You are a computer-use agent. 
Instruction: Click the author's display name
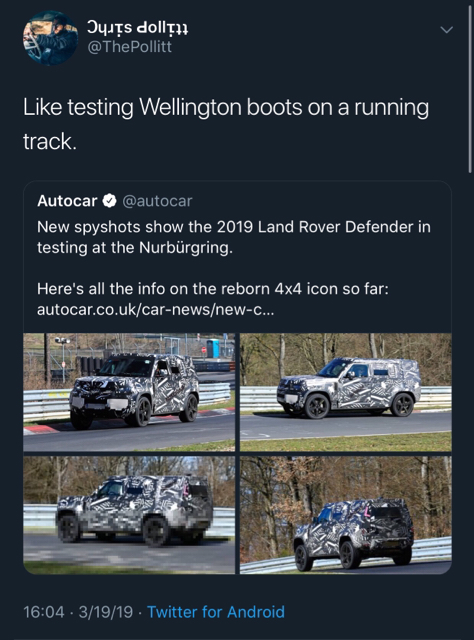click(x=137, y=27)
